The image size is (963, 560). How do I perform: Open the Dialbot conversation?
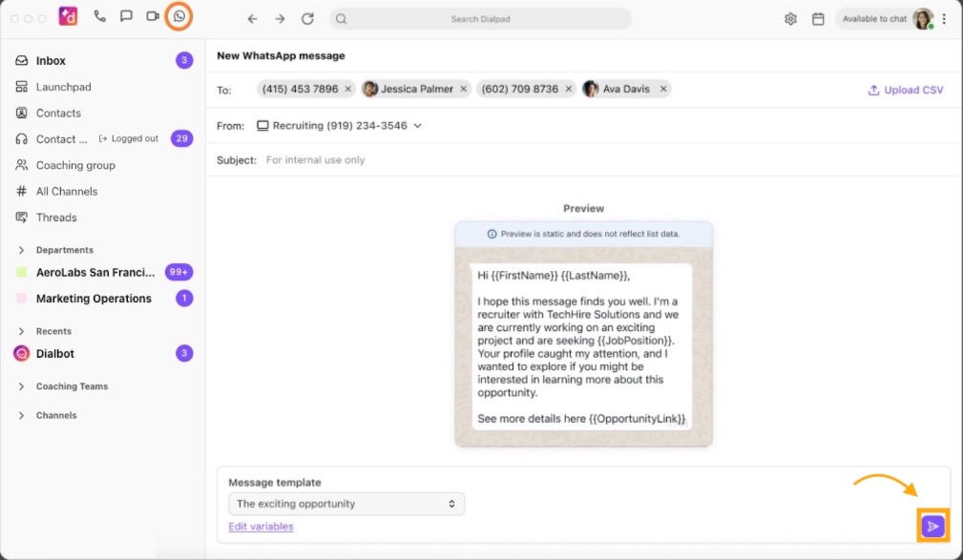click(x=55, y=354)
